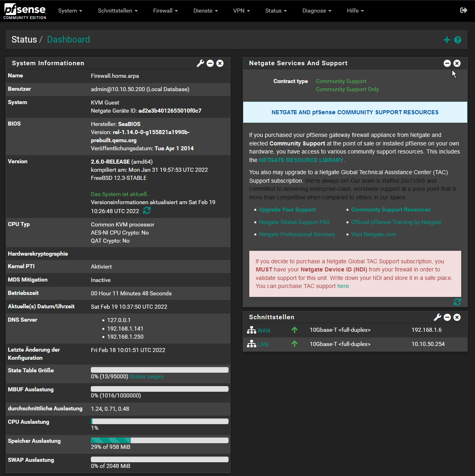The image size is (475, 476).
Task: Click Upgrade Your Support link
Action: (x=287, y=209)
